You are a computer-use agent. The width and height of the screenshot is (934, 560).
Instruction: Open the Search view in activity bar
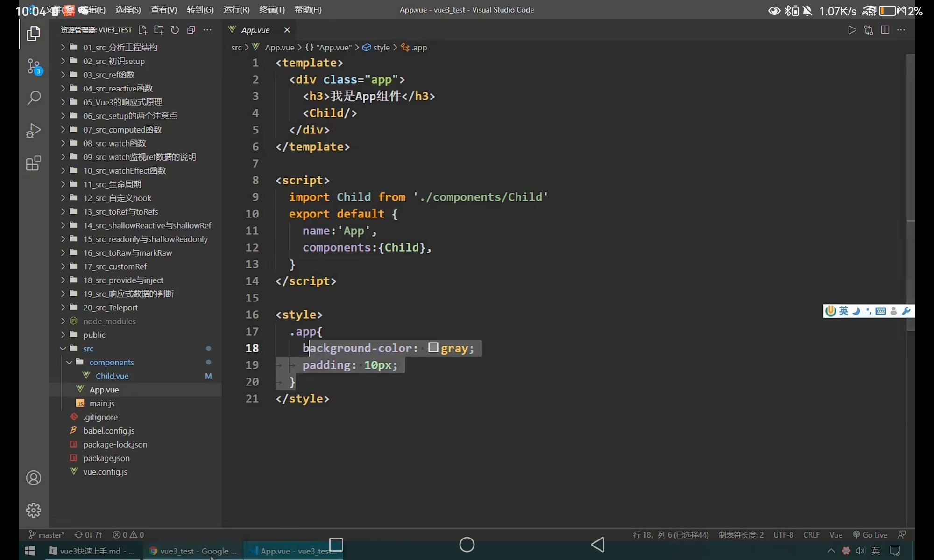point(34,98)
